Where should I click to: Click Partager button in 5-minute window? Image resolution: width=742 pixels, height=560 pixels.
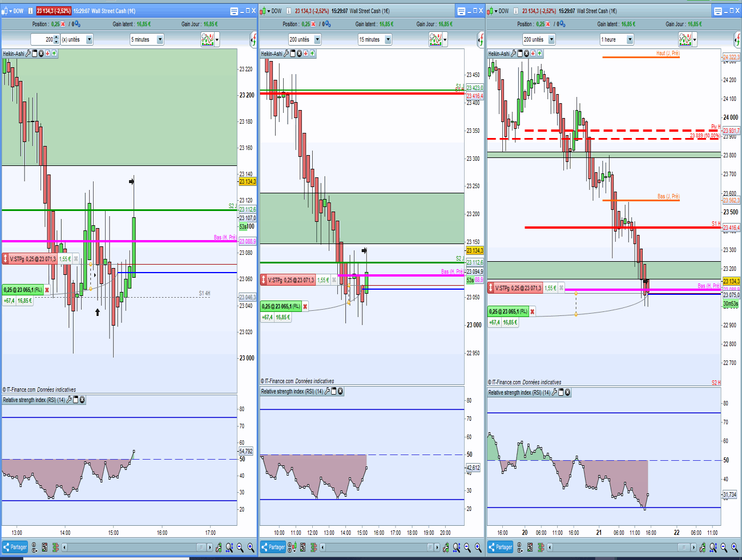[x=15, y=547]
